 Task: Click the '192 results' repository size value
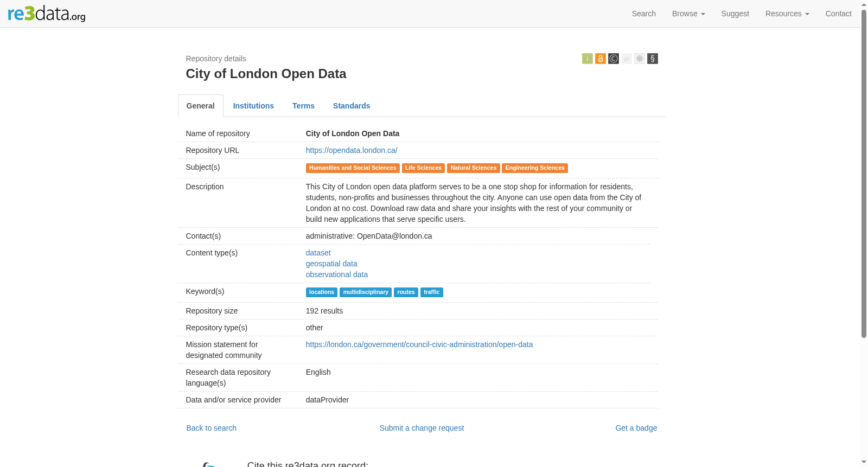(x=324, y=311)
